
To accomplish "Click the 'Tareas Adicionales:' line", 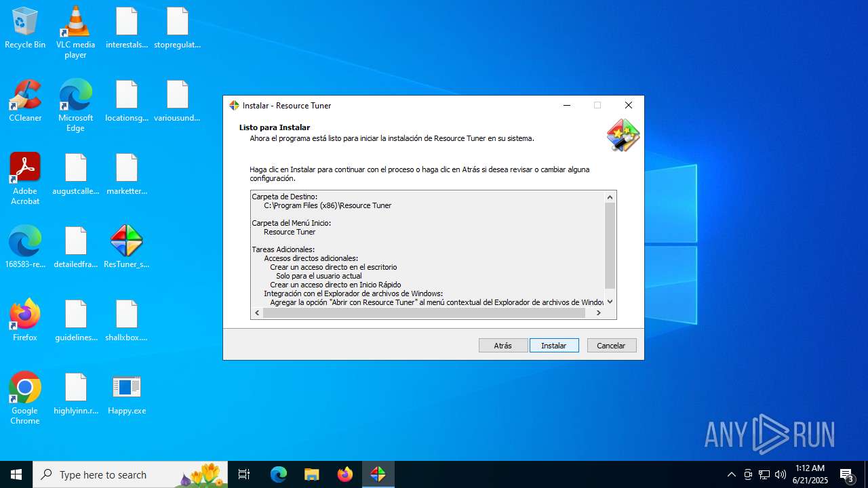I will (x=283, y=249).
